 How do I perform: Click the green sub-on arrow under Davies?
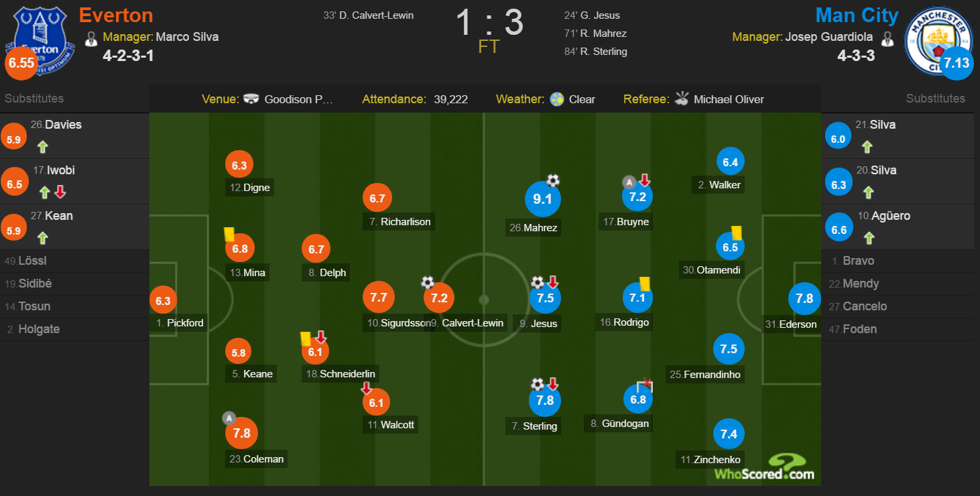(x=43, y=147)
